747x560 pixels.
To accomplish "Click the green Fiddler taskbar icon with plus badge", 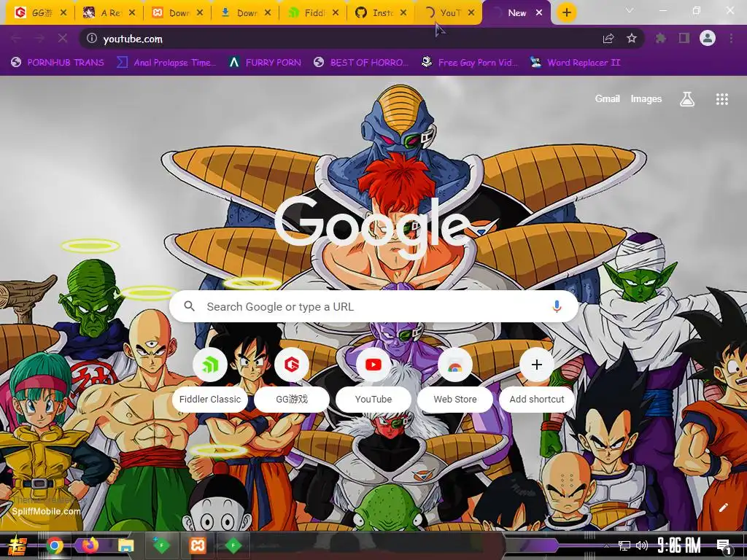I will pos(161,545).
